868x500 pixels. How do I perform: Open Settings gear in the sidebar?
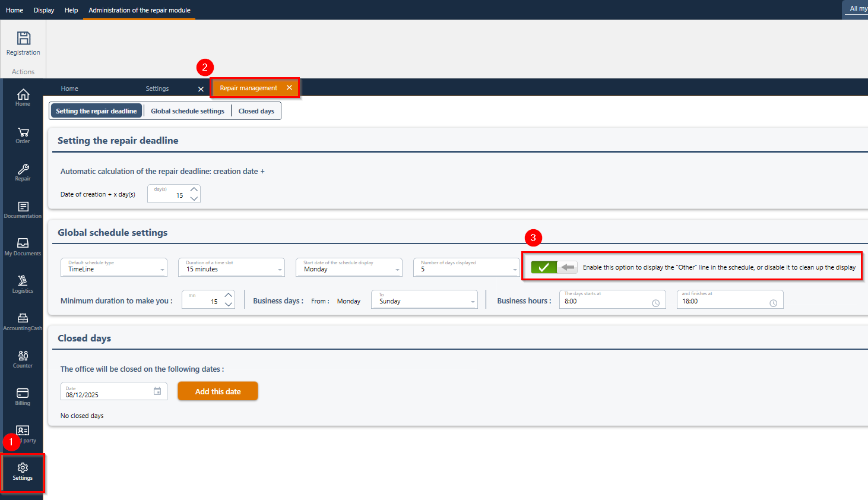coord(23,472)
